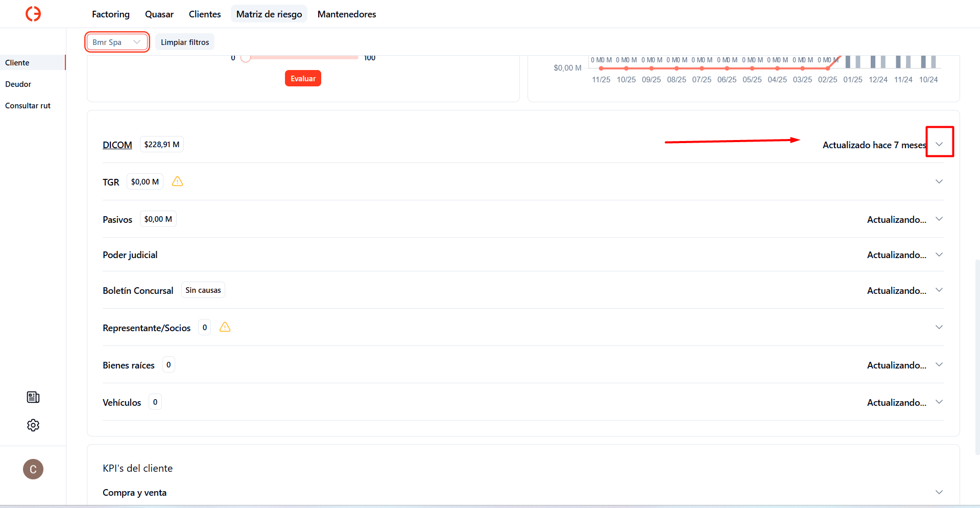This screenshot has width=980, height=508.
Task: Expand the TGR section
Action: 939,181
